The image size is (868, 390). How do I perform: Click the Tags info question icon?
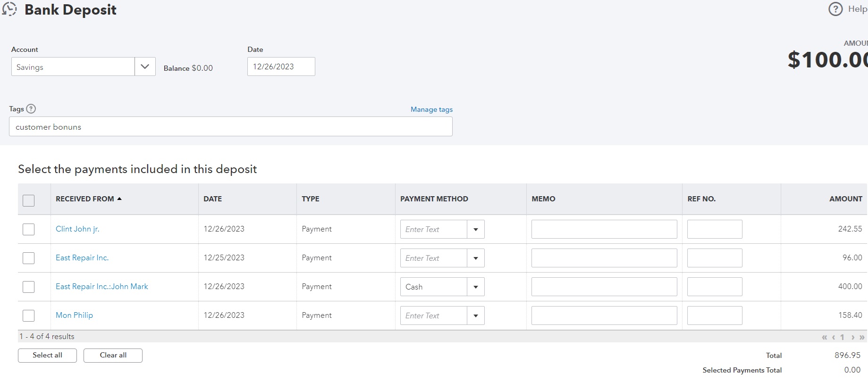[31, 109]
